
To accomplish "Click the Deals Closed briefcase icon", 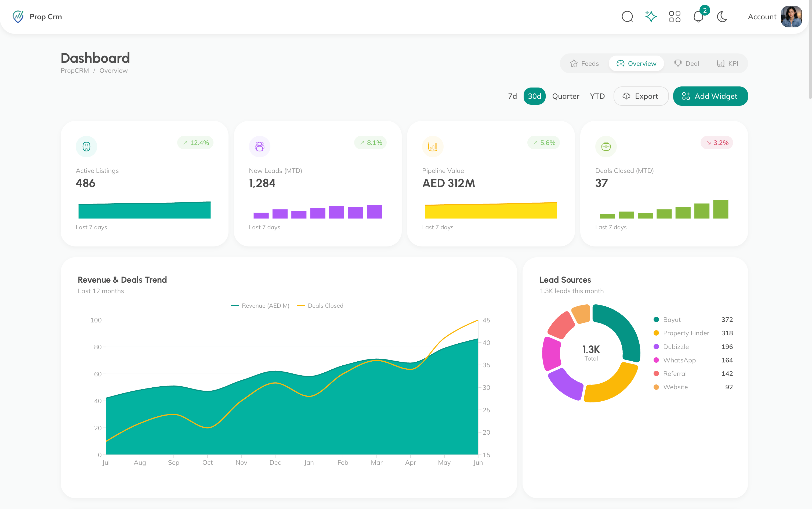I will pyautogui.click(x=606, y=146).
